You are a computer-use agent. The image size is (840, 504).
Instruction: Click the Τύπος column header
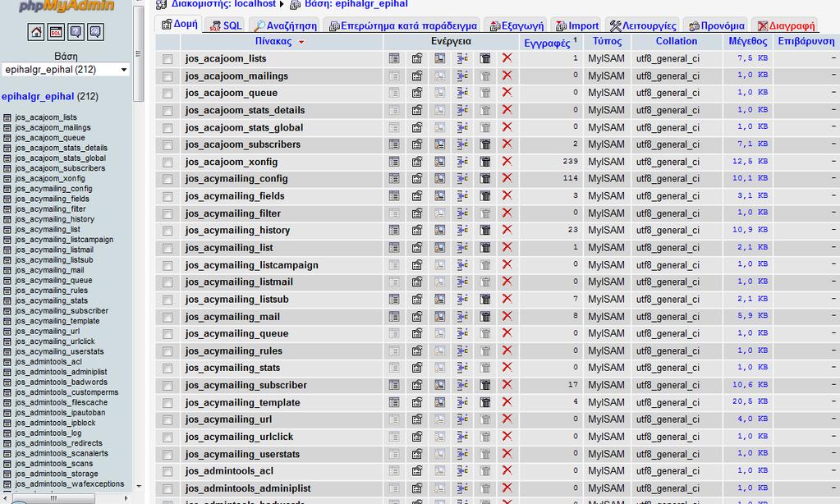click(607, 41)
